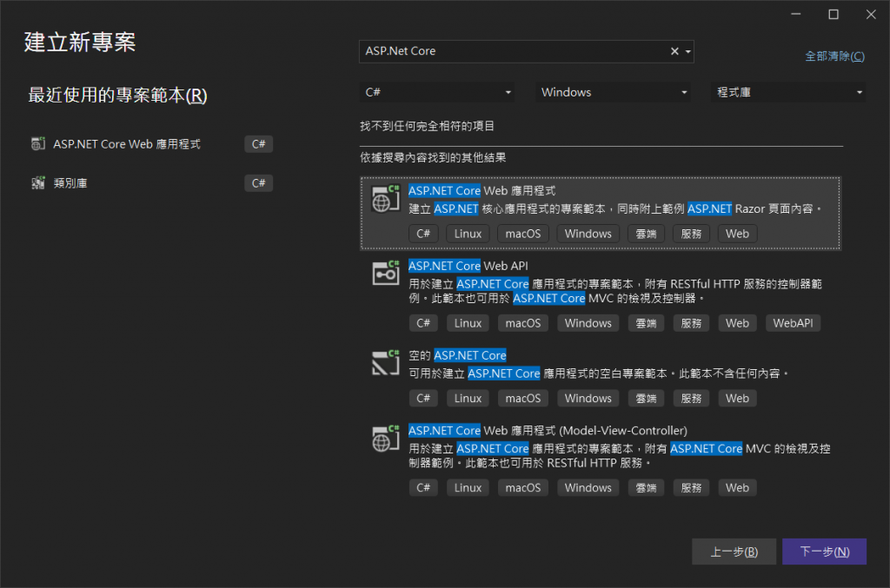Click C# tag under 空的 ASP.NET Core
The image size is (890, 588).
(423, 399)
